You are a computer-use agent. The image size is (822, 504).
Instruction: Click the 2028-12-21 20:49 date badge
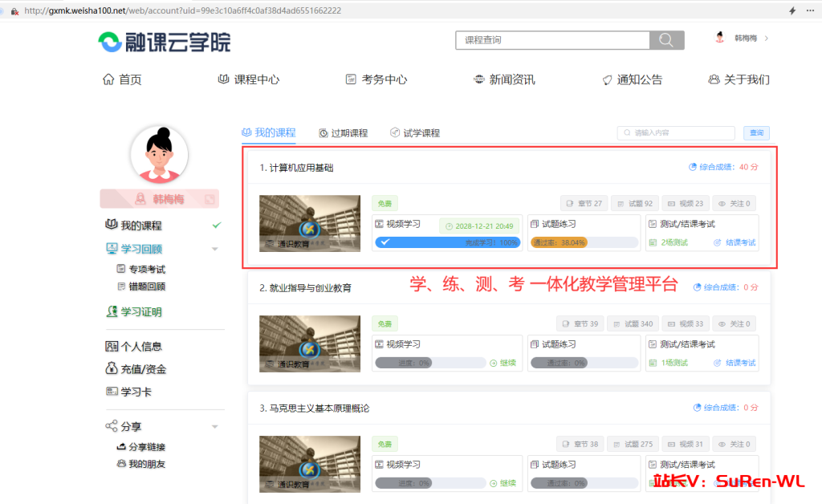(x=478, y=226)
